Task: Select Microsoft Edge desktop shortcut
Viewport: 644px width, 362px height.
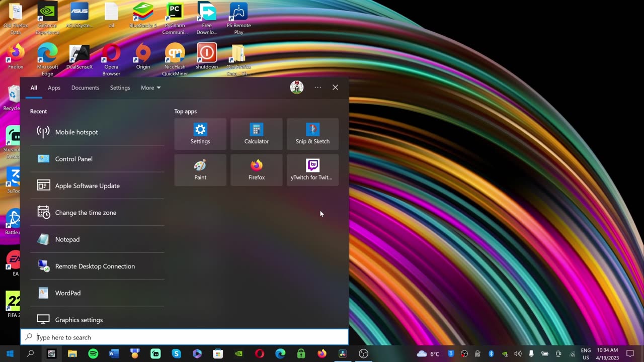Action: coord(47,60)
